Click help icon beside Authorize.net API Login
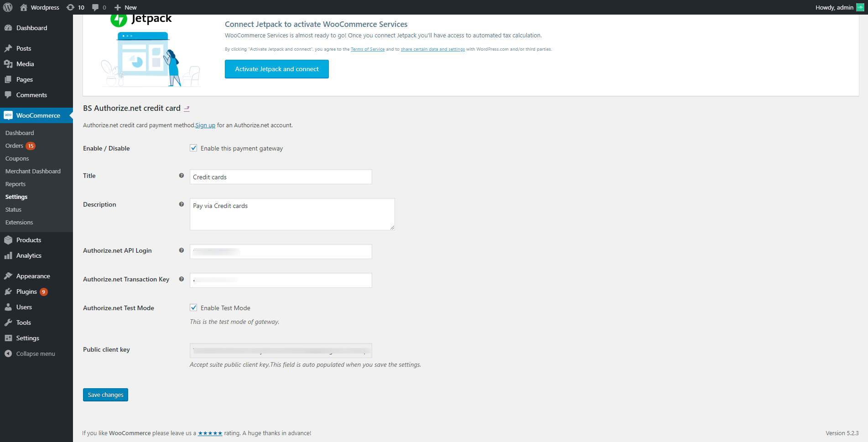The width and height of the screenshot is (868, 442). (x=182, y=250)
